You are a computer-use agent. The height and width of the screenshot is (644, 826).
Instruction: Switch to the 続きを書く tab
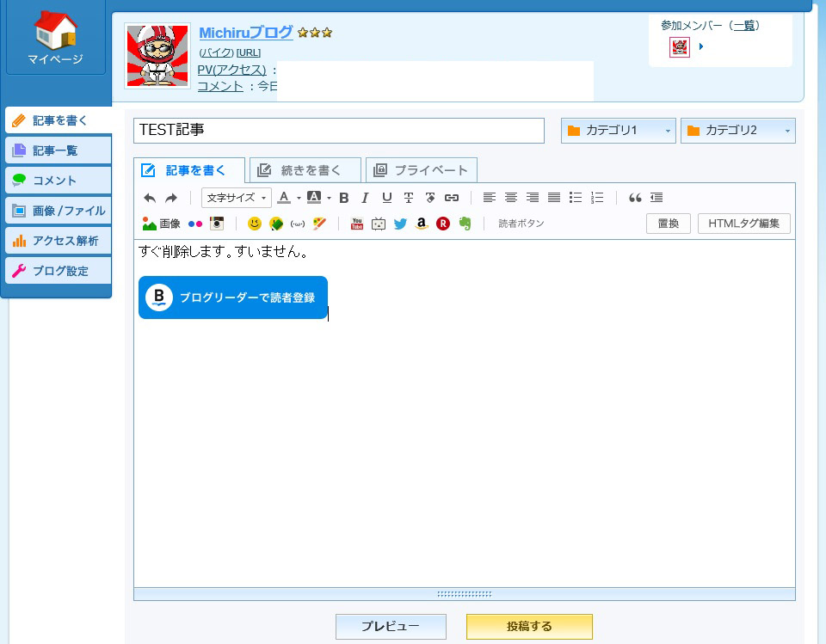pyautogui.click(x=305, y=170)
